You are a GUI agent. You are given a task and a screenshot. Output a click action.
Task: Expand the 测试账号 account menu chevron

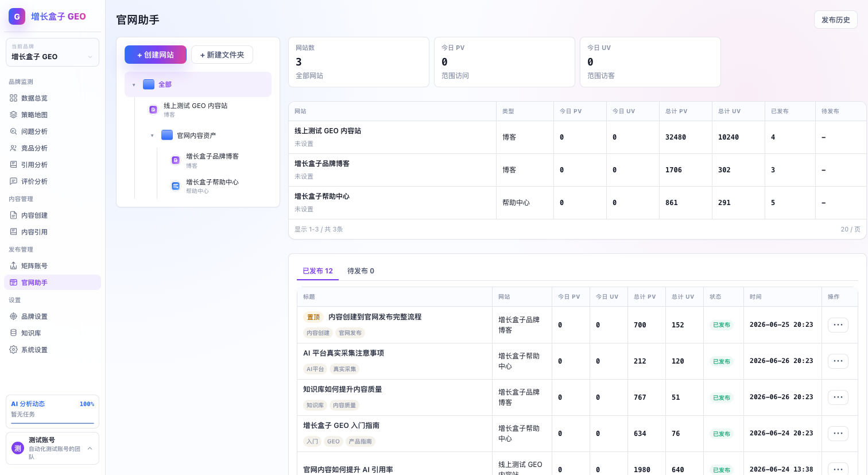tap(90, 449)
